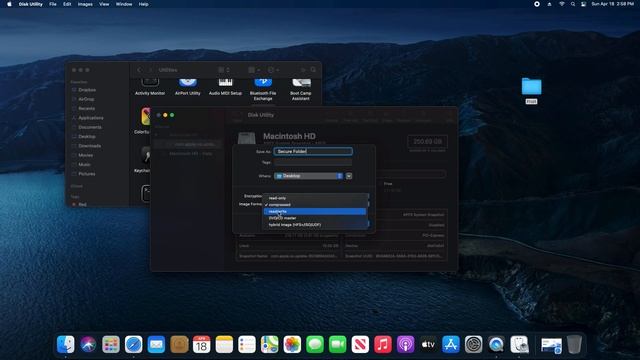The image size is (640, 360).
Task: Choose the compressed image format option
Action: 315,204
